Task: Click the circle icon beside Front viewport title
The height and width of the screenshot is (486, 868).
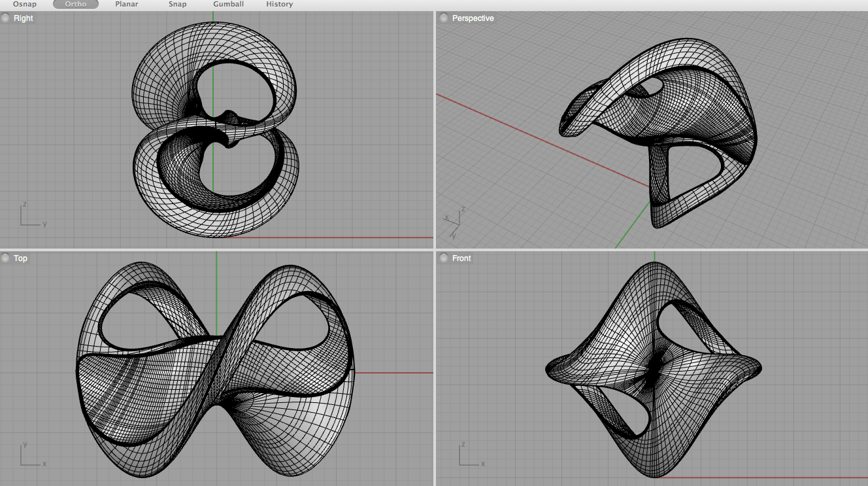Action: click(x=444, y=258)
